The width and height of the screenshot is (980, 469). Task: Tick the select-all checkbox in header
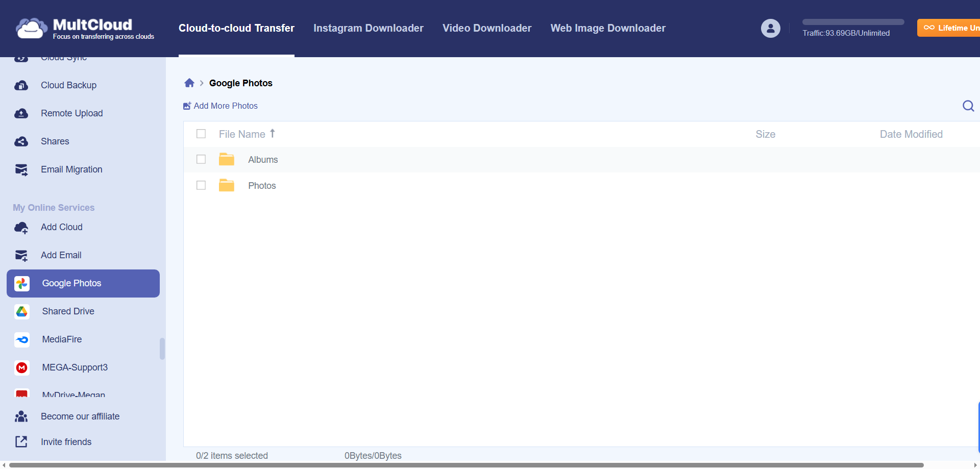tap(201, 134)
